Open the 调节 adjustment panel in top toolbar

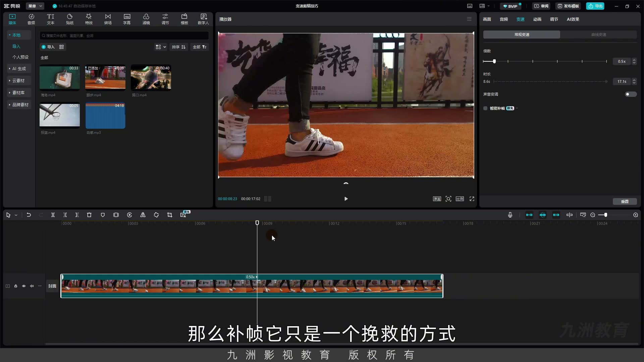pyautogui.click(x=165, y=19)
